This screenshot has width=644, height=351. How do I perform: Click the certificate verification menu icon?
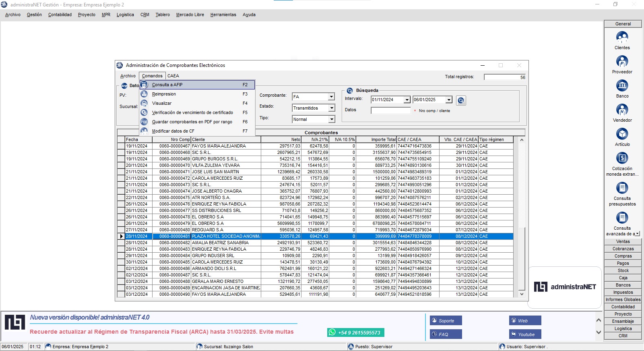(144, 112)
